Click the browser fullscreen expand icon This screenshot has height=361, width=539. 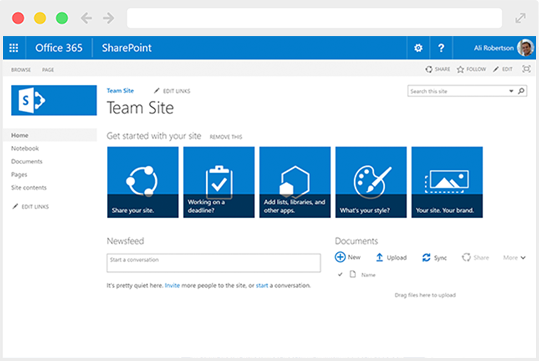520,18
